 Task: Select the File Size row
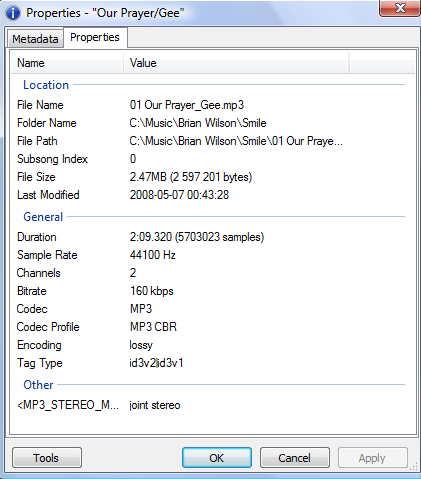point(213,177)
